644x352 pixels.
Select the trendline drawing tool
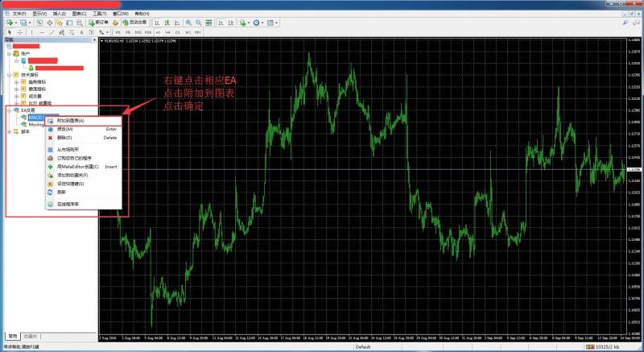pyautogui.click(x=52, y=31)
